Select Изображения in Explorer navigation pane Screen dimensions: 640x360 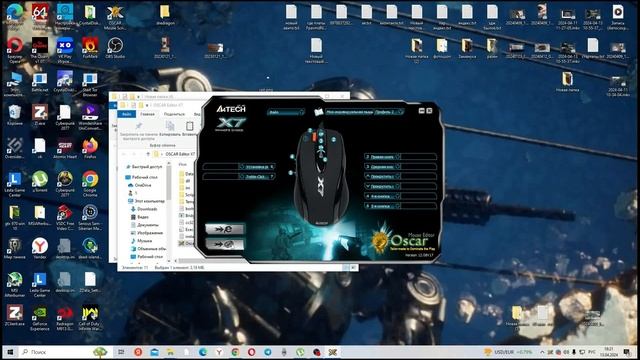pos(147,233)
